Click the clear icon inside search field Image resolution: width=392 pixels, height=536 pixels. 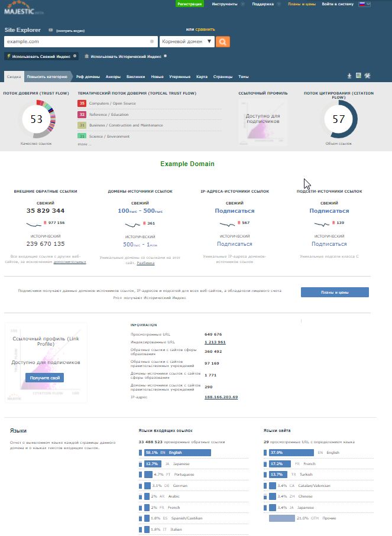(x=152, y=42)
